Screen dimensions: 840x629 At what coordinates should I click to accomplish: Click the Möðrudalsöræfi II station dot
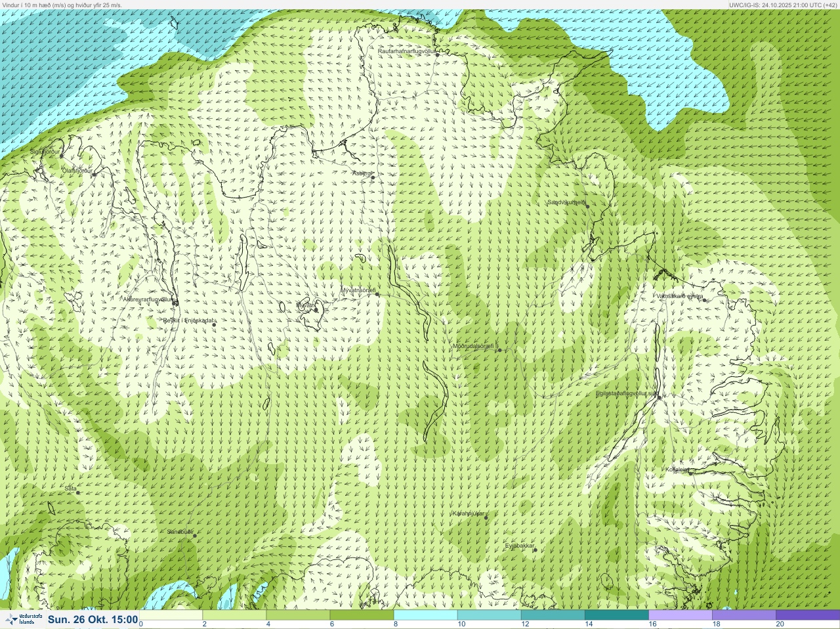click(500, 350)
